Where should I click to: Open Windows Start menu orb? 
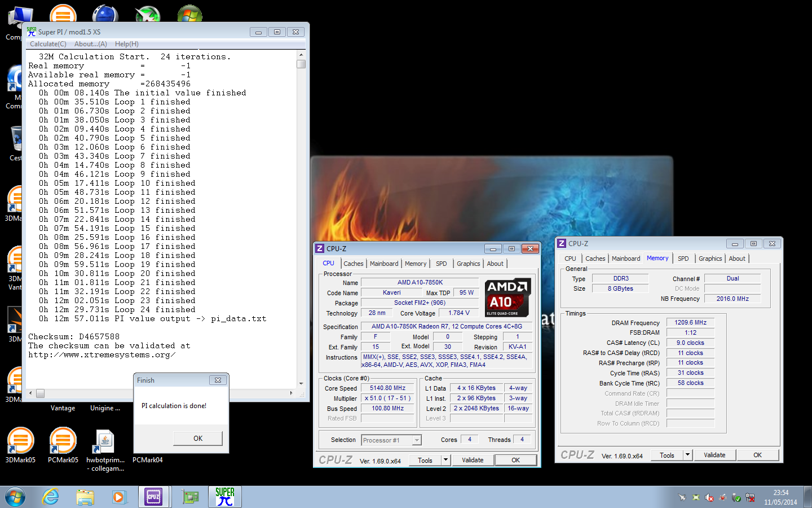pos(15,497)
